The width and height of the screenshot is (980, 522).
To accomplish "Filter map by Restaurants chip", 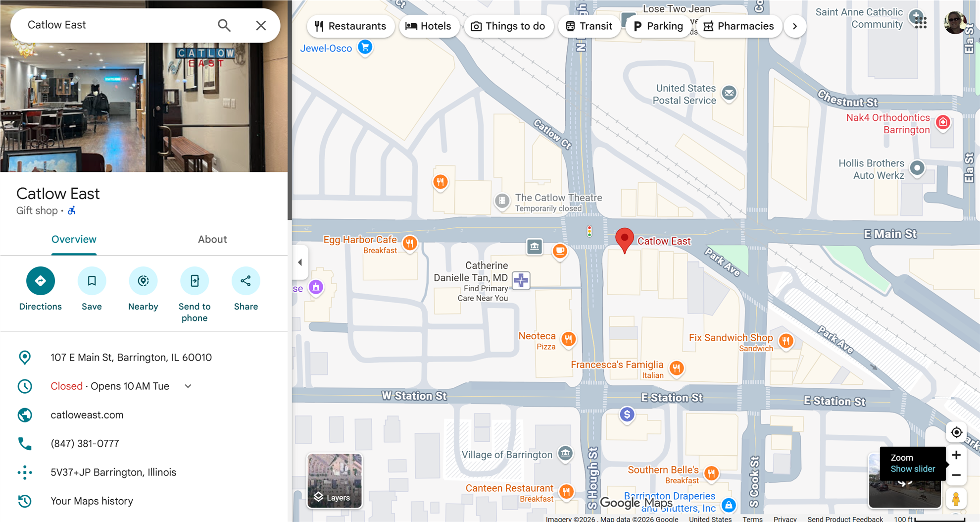I will 350,26.
